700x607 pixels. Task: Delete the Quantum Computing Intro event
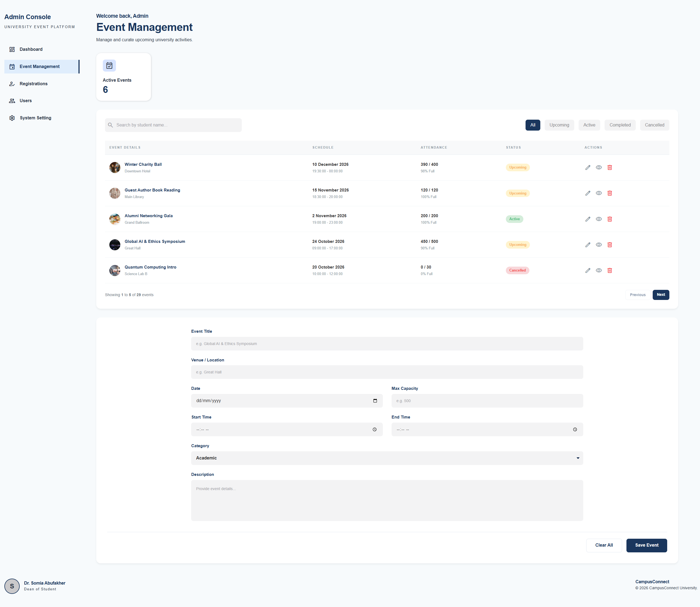pyautogui.click(x=609, y=270)
